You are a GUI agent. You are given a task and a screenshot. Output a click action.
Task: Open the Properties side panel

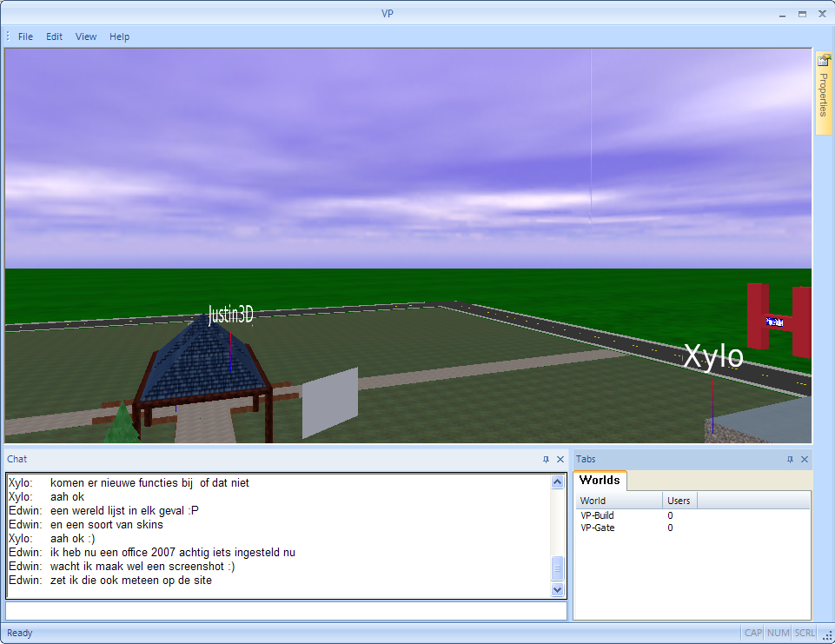click(x=823, y=91)
